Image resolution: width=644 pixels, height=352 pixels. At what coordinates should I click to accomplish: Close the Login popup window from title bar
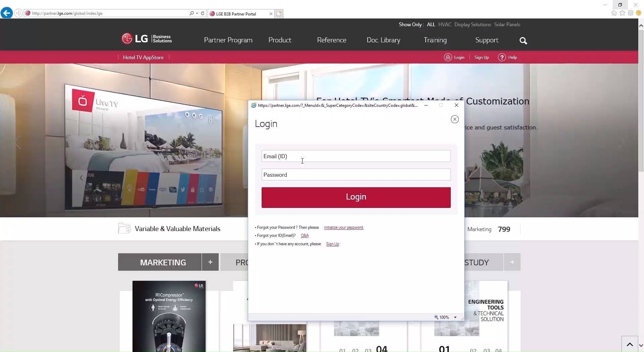point(456,105)
